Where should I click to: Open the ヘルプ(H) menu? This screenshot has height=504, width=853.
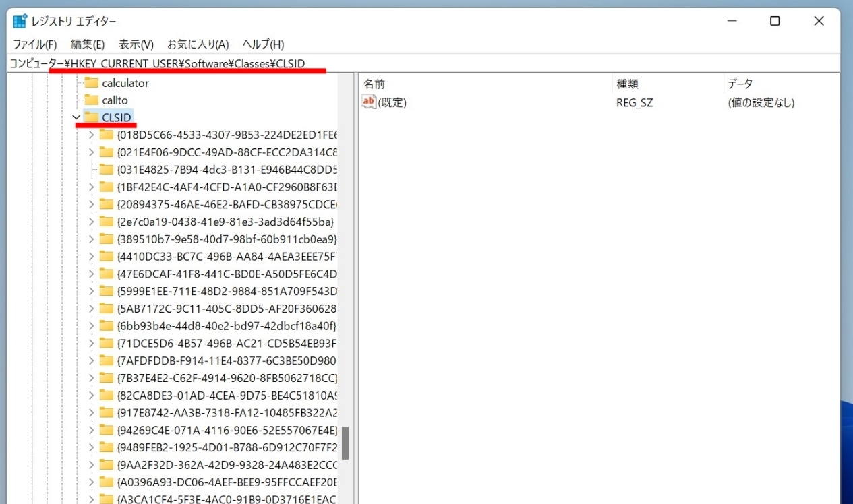(x=263, y=44)
